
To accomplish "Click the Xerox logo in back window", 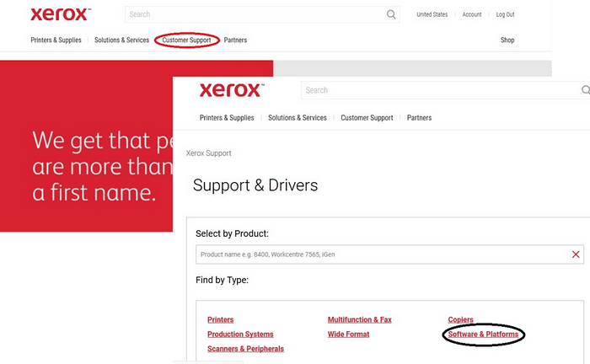I will pos(60,14).
